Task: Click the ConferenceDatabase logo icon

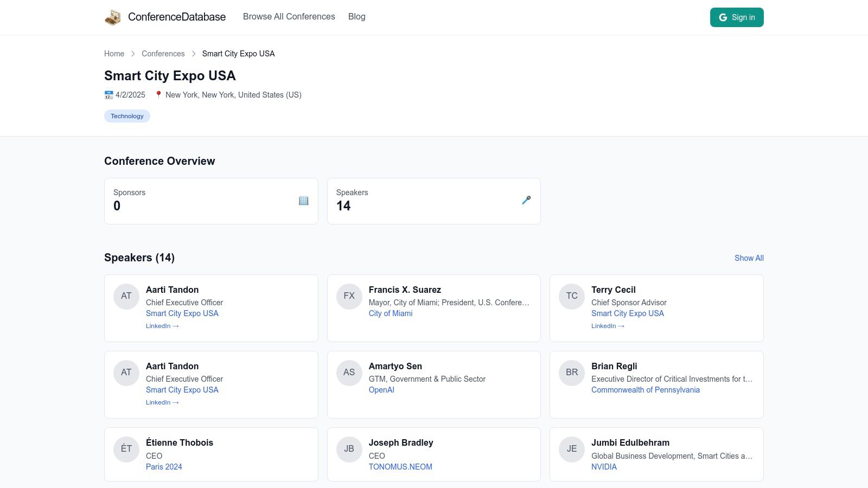Action: [x=113, y=17]
